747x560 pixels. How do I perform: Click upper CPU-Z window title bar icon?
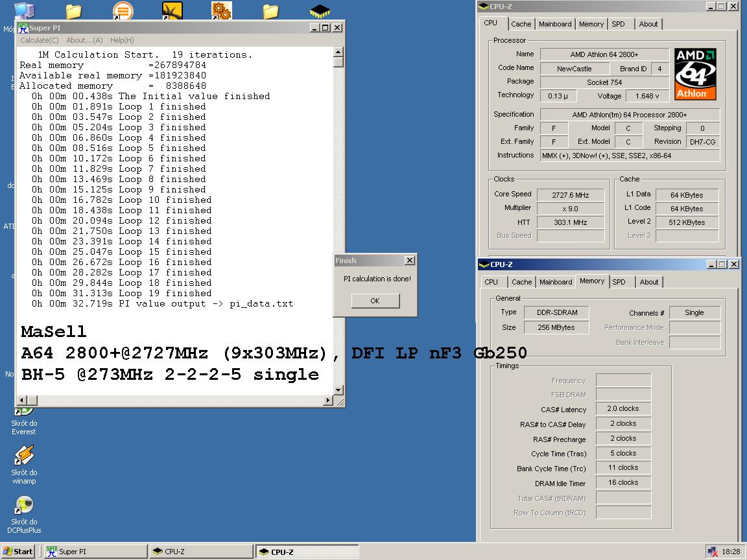click(x=484, y=6)
